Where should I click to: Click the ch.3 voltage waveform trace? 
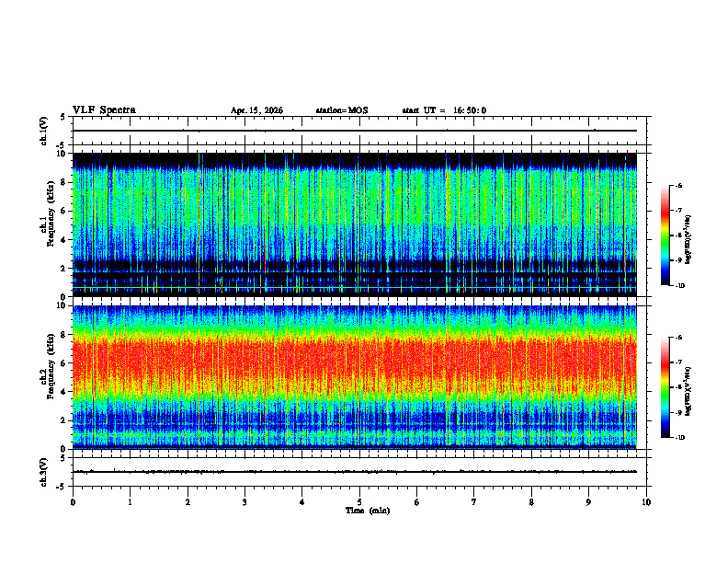point(355,472)
